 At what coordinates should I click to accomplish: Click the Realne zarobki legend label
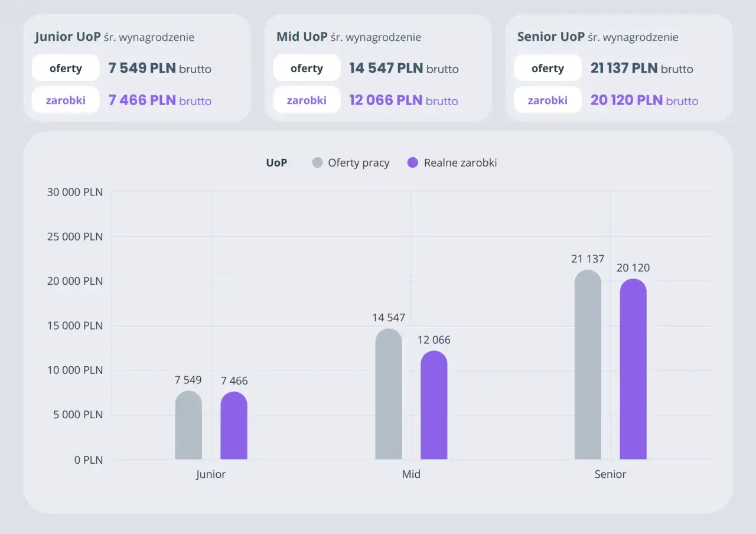[460, 163]
